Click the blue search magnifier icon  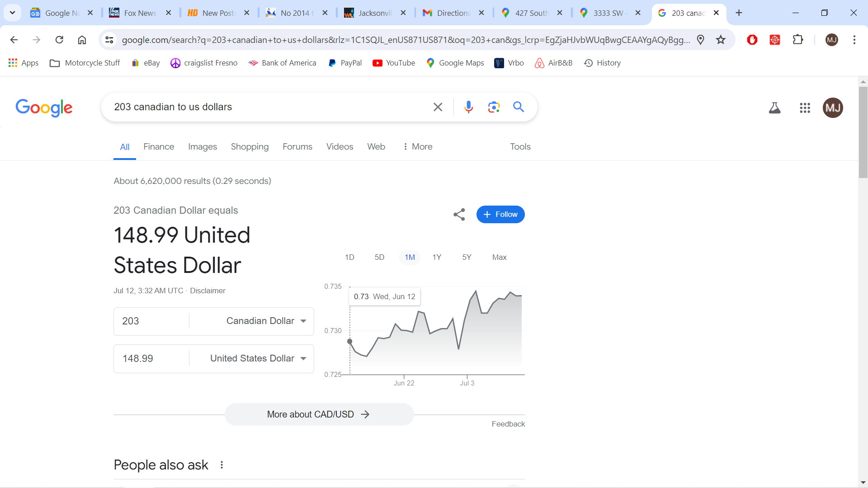click(x=519, y=107)
